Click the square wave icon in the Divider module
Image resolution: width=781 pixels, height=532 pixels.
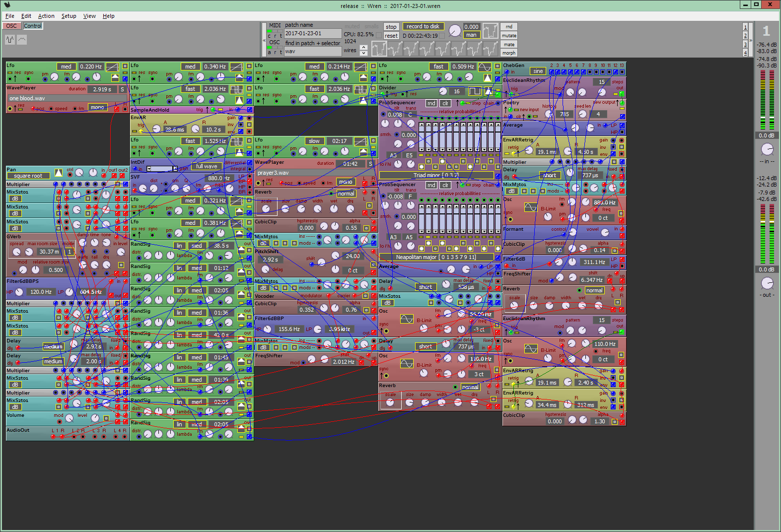click(x=475, y=91)
